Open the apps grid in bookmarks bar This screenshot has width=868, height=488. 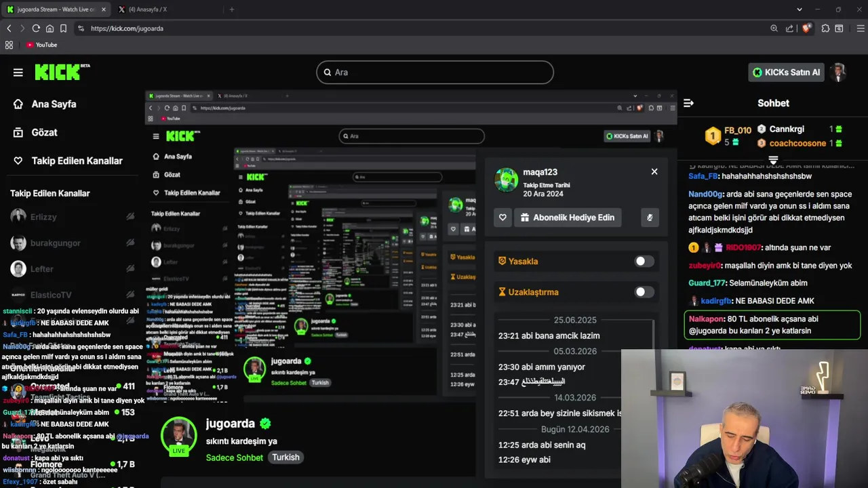click(x=9, y=45)
